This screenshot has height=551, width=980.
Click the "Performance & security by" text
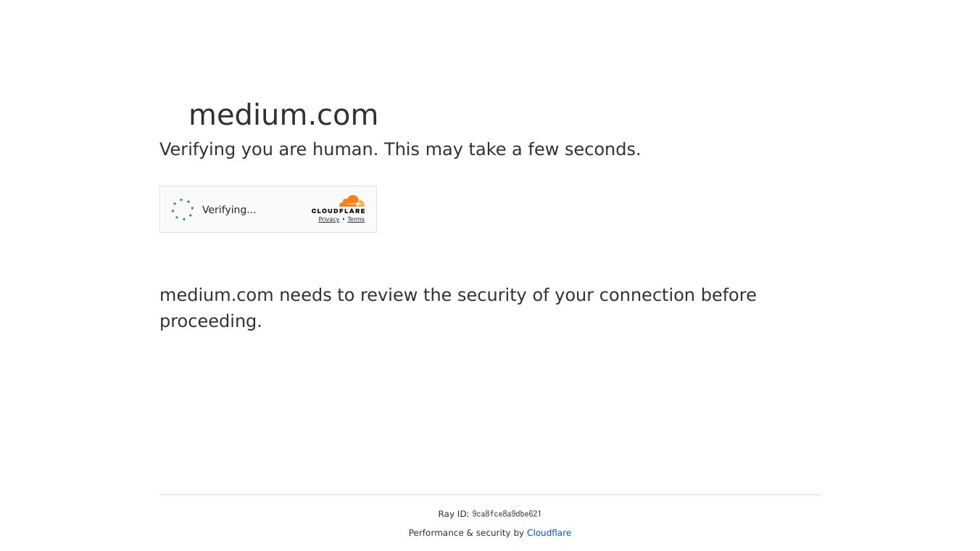(466, 533)
